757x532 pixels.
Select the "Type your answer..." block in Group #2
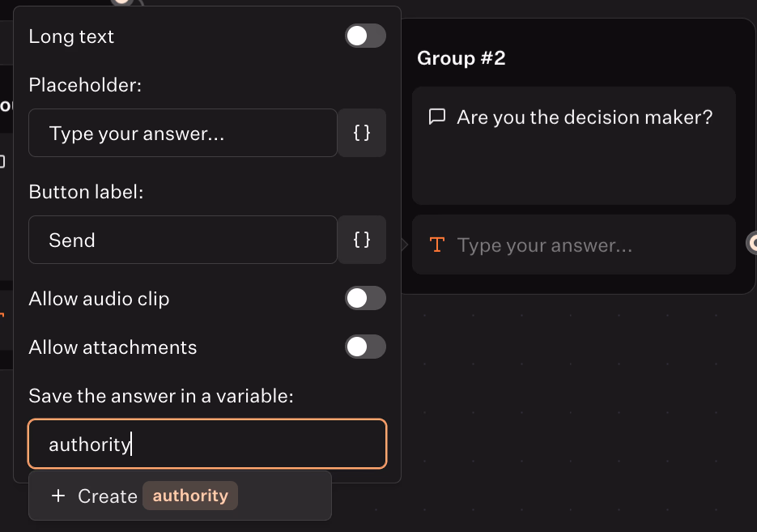click(573, 245)
